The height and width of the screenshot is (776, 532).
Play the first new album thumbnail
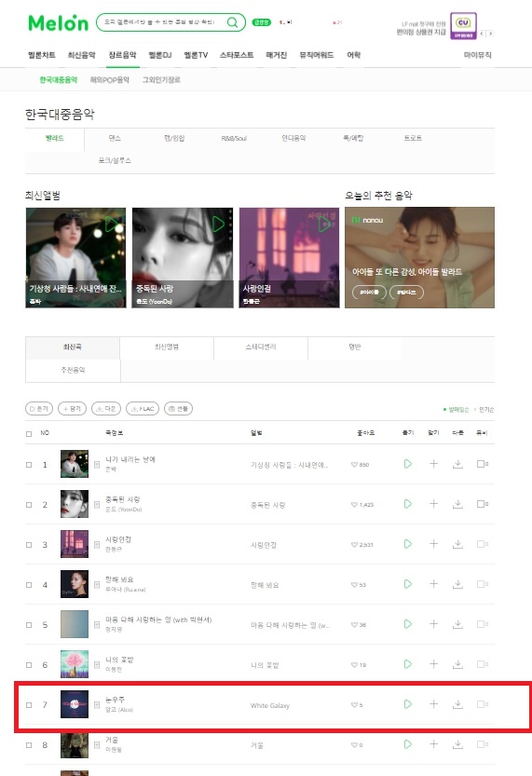(112, 225)
